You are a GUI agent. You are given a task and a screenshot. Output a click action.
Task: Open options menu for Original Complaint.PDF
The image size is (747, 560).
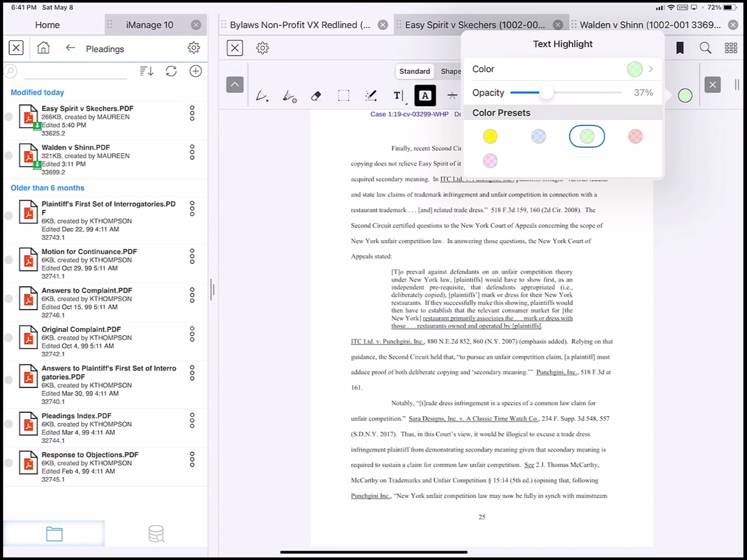pyautogui.click(x=192, y=334)
